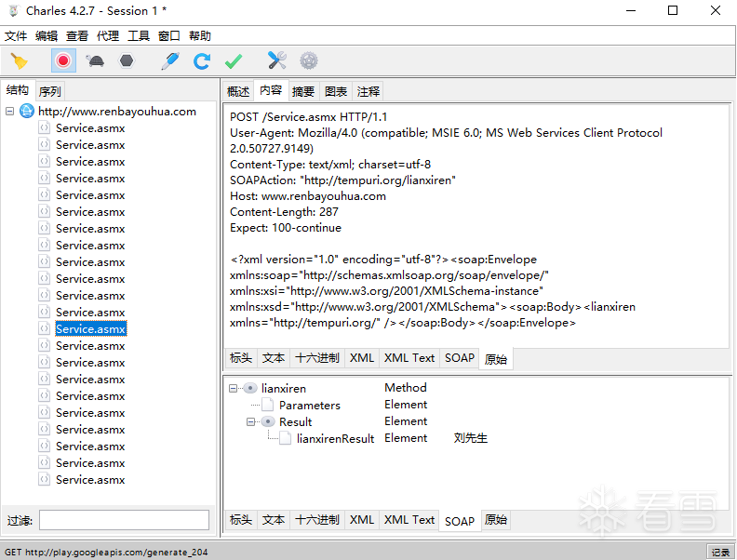
Task: Click the 过滤 filter input field
Action: coord(124,521)
